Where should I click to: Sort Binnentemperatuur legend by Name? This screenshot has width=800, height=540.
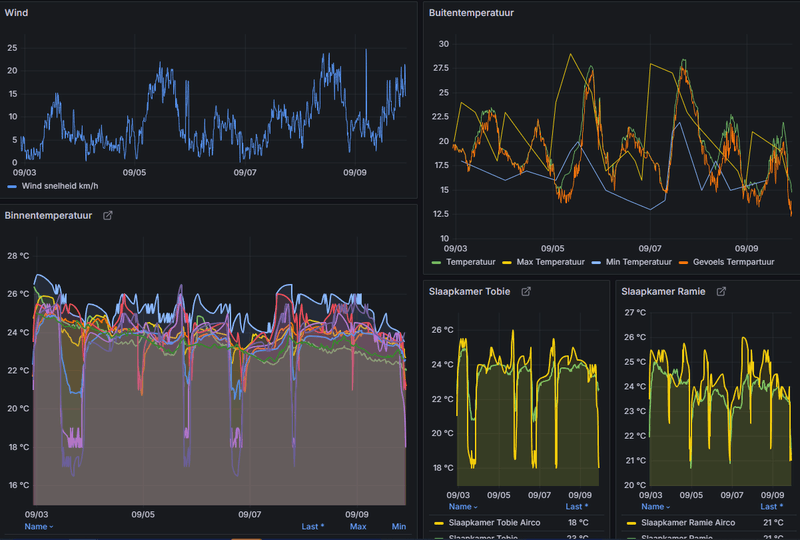[x=38, y=526]
